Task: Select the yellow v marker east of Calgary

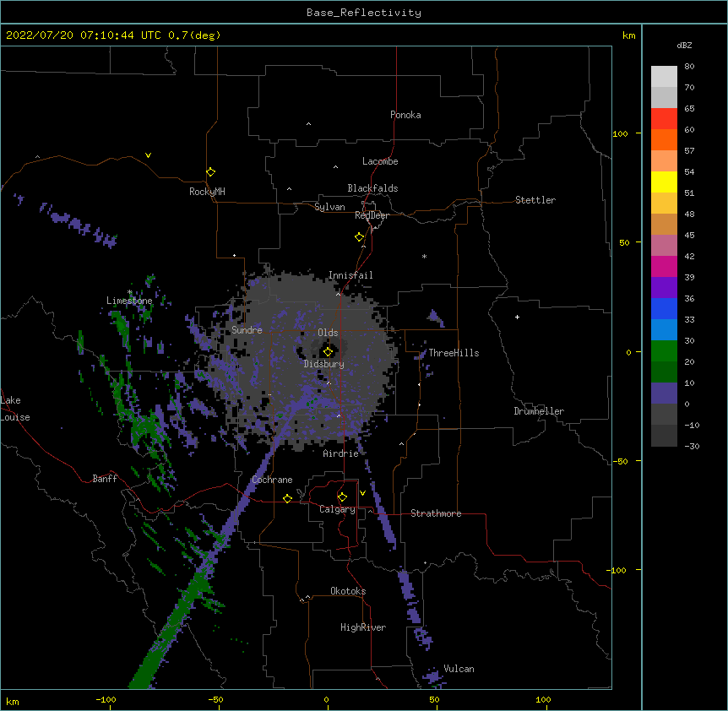Action: click(362, 493)
